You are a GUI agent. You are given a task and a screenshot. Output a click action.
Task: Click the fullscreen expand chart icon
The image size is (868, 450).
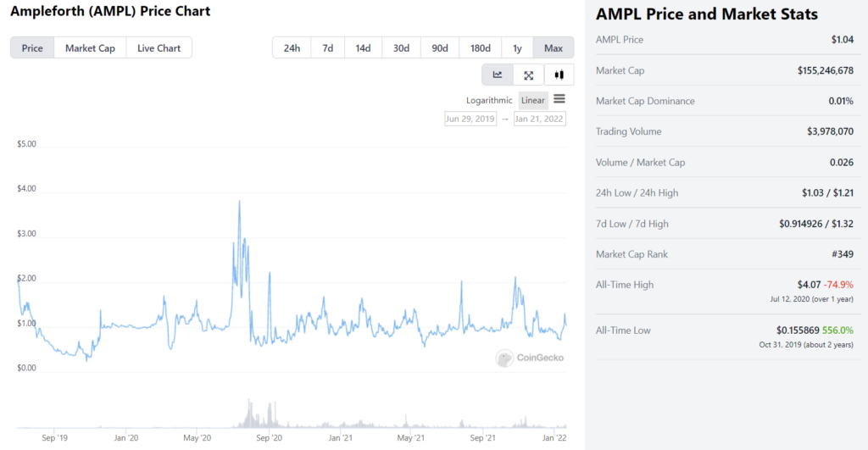528,75
